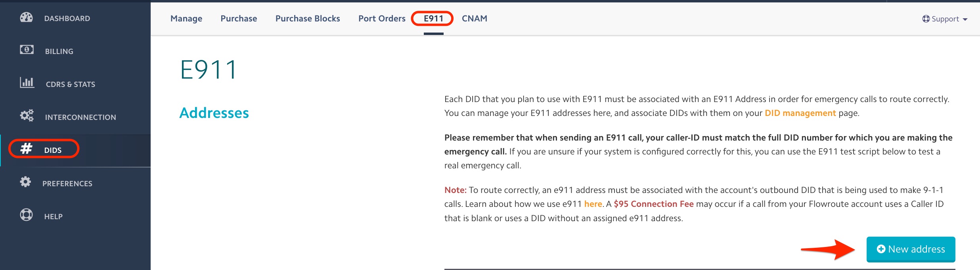Click the Interconnection gears icon
The height and width of the screenshot is (270, 980).
point(27,116)
